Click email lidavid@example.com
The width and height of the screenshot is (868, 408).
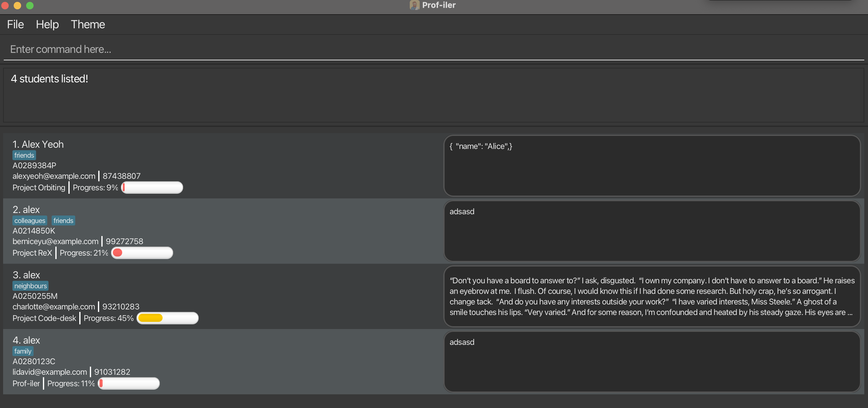point(50,372)
